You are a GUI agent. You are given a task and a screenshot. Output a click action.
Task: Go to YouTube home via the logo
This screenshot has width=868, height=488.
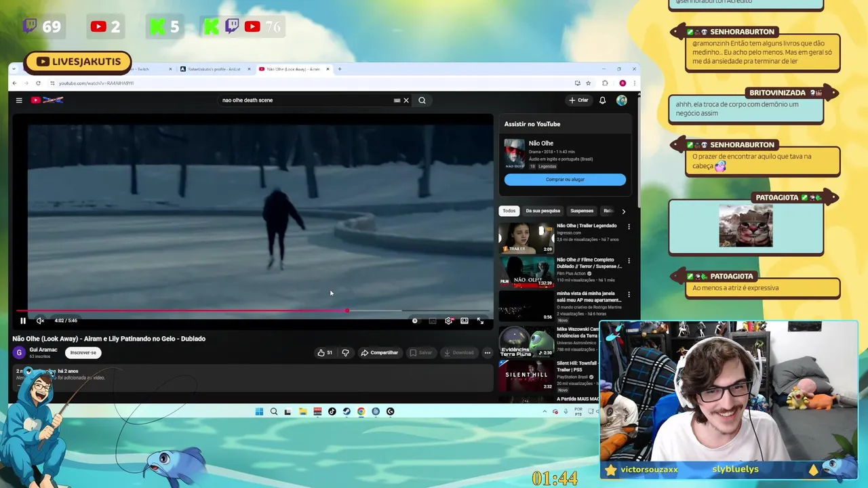47,100
